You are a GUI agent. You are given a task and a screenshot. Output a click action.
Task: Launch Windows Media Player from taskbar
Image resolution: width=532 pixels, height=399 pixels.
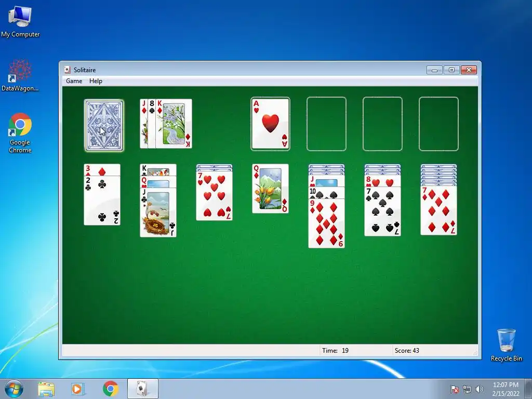click(x=77, y=389)
